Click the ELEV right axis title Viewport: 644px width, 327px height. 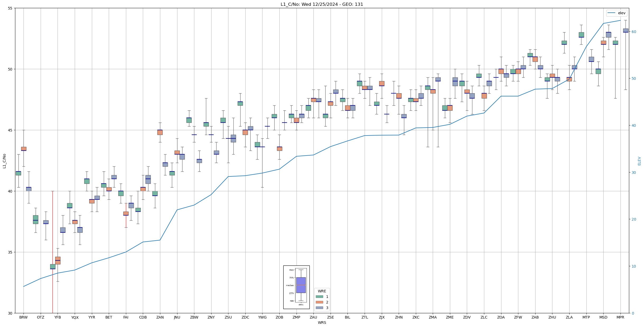click(639, 161)
